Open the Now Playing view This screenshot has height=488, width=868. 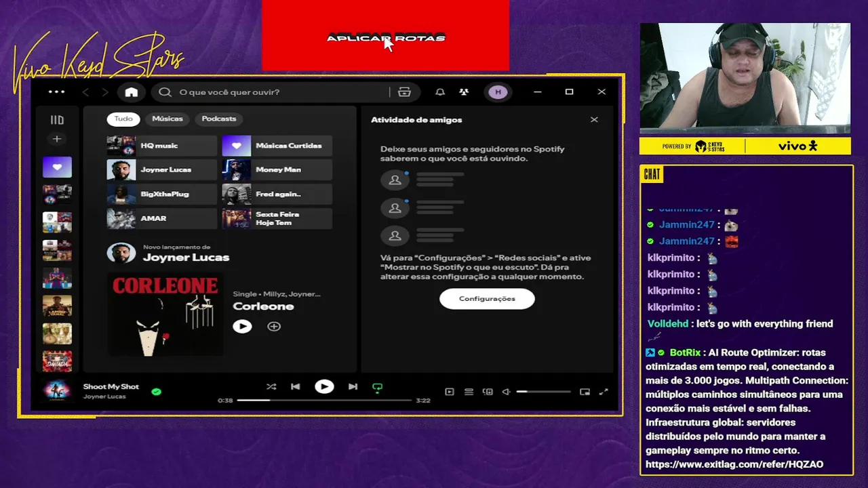(449, 392)
